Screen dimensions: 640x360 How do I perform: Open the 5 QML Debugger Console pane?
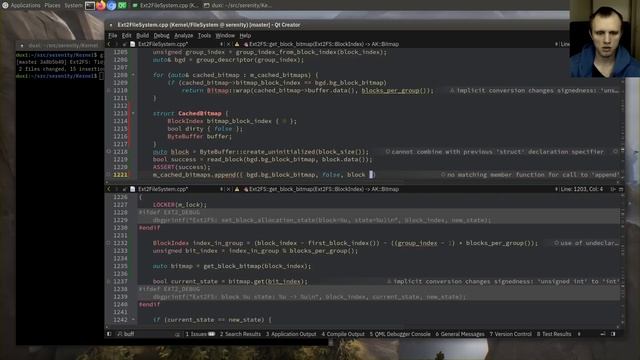pyautogui.click(x=400, y=334)
